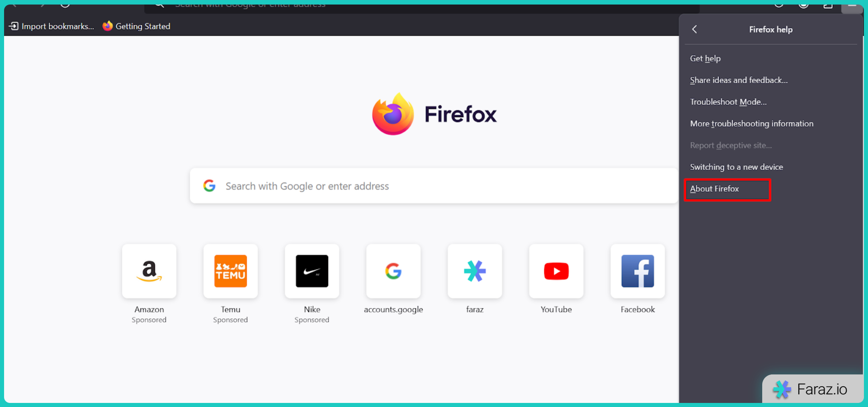Open the faraz shortcut tile
Screen dimensions: 868x407
coord(475,271)
